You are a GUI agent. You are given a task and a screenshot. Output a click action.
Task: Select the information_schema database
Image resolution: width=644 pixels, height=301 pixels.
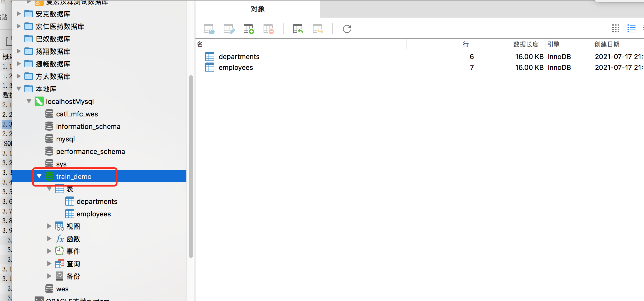[88, 126]
